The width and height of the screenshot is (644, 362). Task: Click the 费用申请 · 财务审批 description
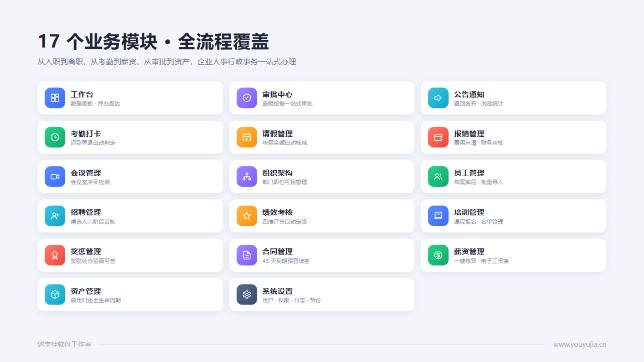[479, 143]
